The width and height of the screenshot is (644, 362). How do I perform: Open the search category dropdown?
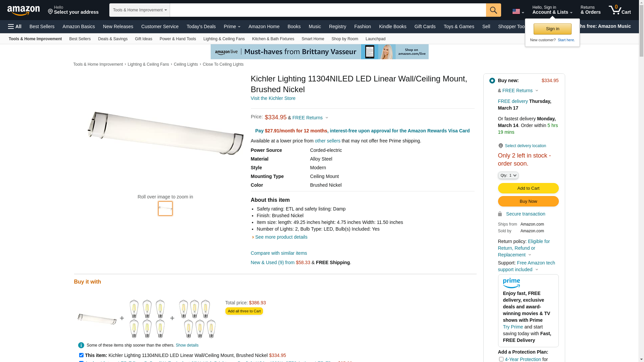(140, 10)
